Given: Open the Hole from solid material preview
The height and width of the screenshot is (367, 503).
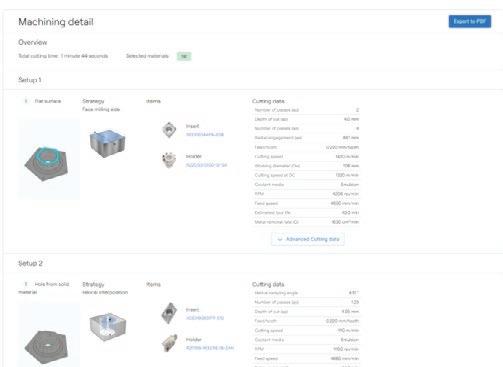Looking at the screenshot, I should [49, 335].
